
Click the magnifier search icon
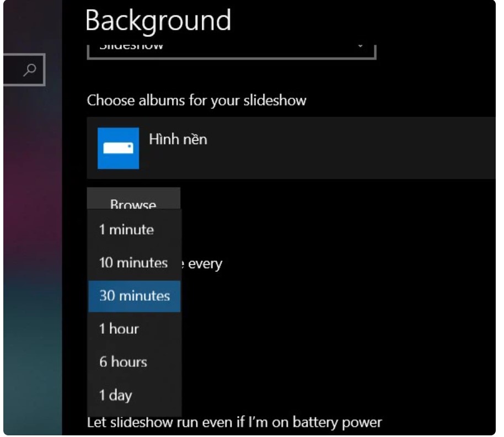pyautogui.click(x=31, y=70)
